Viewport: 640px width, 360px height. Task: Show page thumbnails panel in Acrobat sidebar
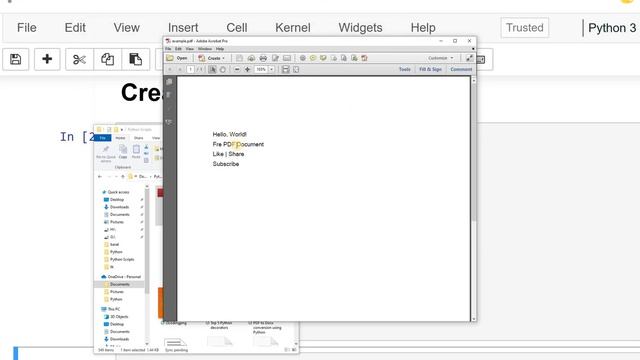(169, 82)
